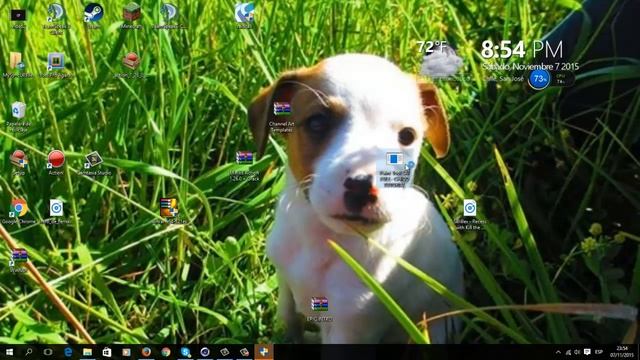
Task: Open File Explorer from the taskbar
Action: 87,352
